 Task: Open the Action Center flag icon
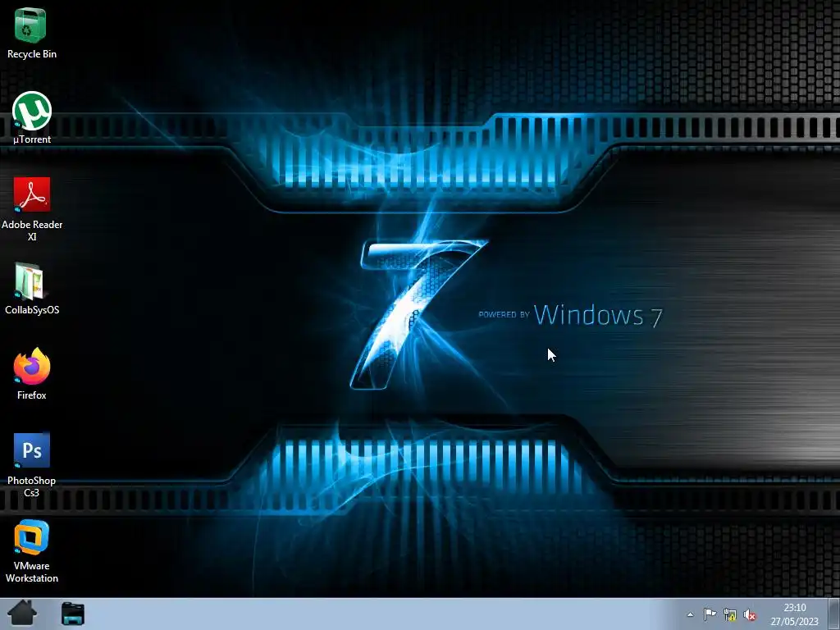[710, 614]
